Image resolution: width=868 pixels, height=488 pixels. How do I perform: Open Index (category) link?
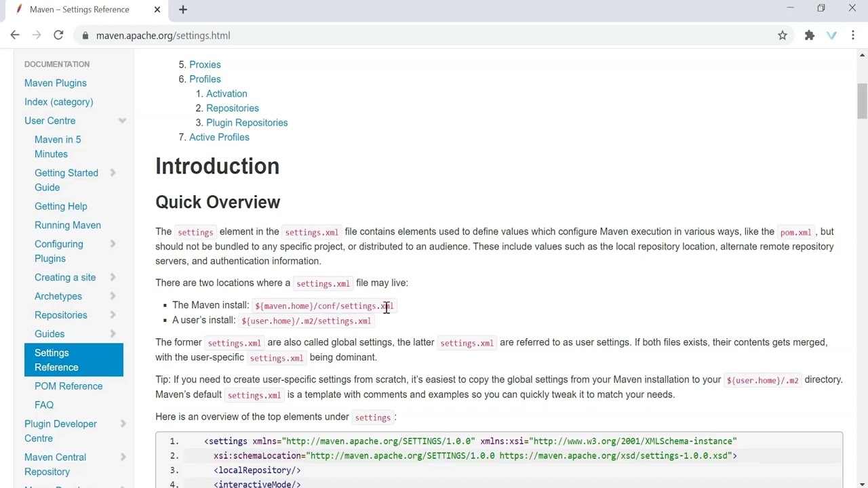pyautogui.click(x=59, y=102)
